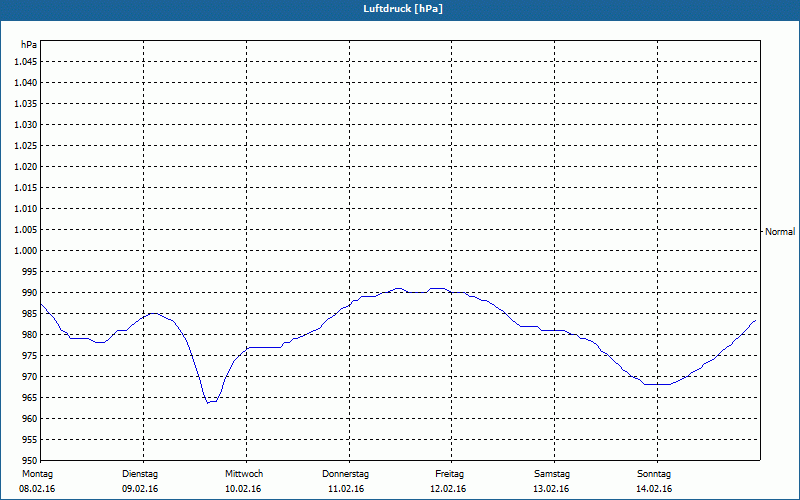
Task: Select the 'Samstag' day label
Action: click(x=552, y=474)
